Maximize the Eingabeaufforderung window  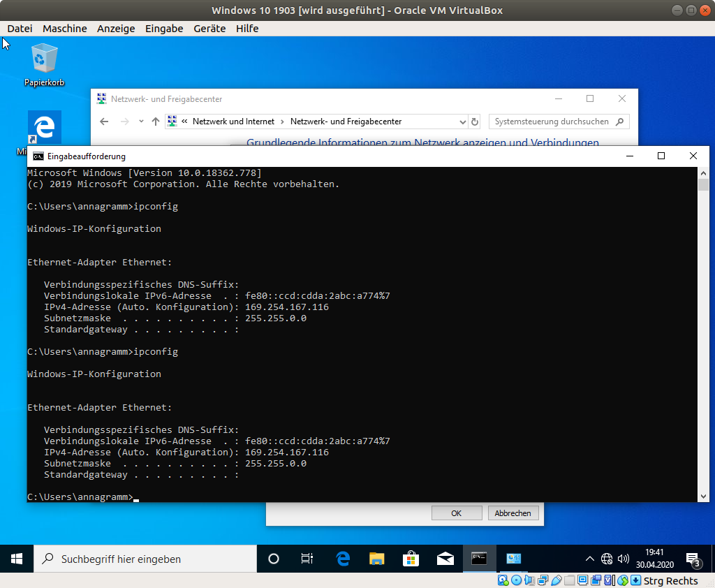(x=661, y=156)
